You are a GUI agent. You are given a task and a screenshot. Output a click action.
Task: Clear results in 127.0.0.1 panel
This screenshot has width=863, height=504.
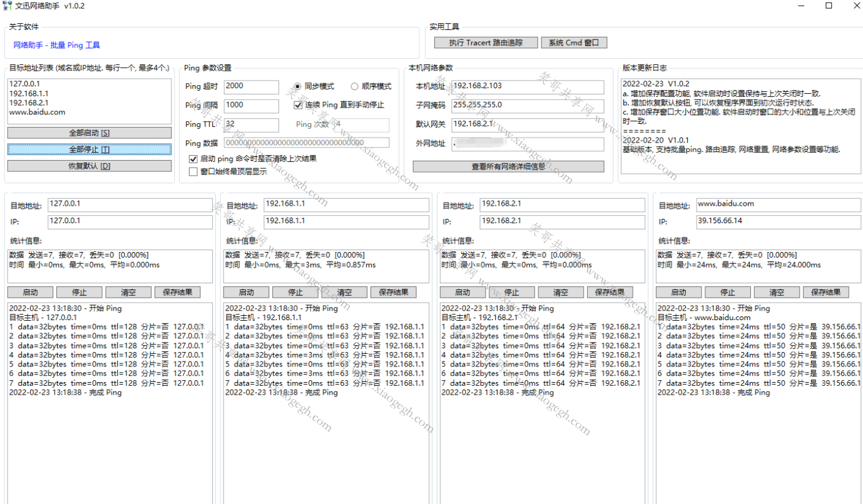[x=128, y=292]
